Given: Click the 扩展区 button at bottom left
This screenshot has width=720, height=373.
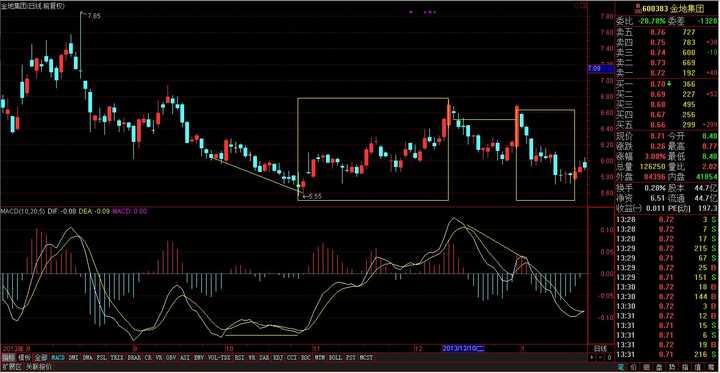Looking at the screenshot, I should (10, 367).
